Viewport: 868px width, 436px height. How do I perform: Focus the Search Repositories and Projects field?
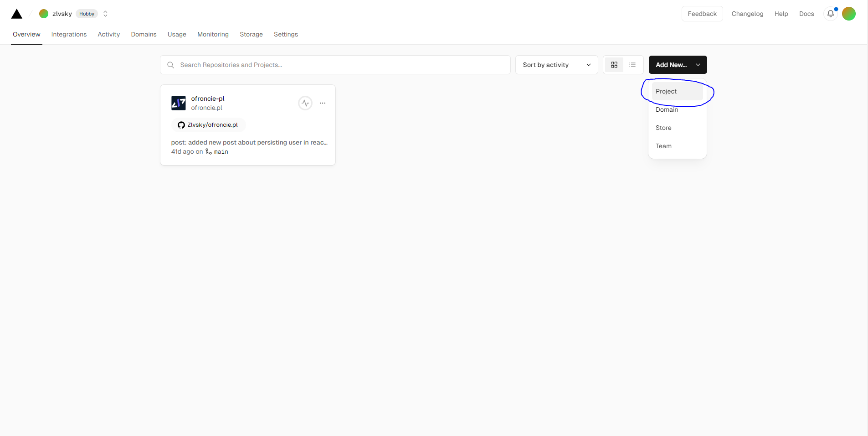335,65
